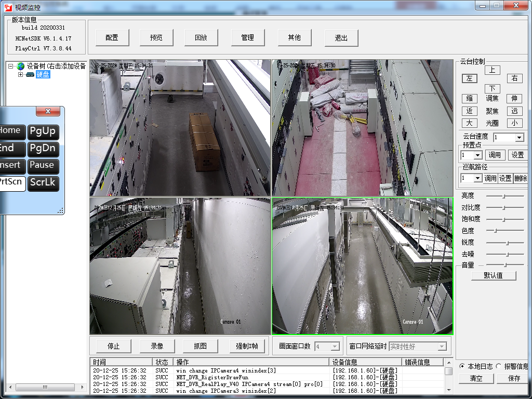
Task: Click focus far 远 button
Action: [514, 111]
